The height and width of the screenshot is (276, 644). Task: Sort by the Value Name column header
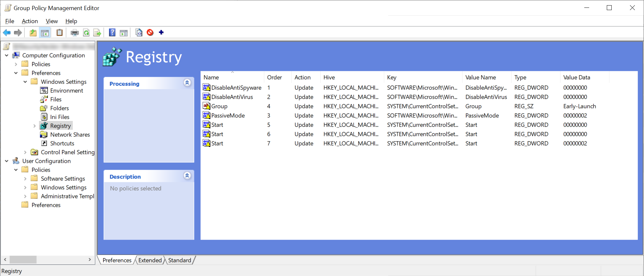coord(487,77)
